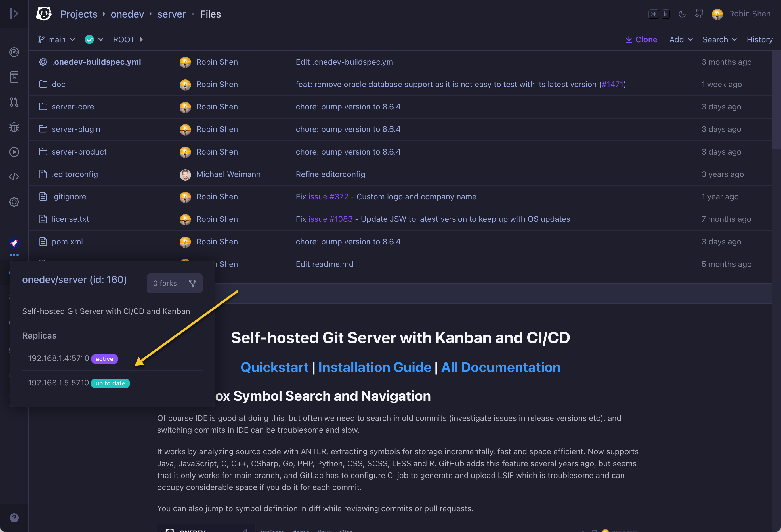Open the History view
This screenshot has height=532, width=781.
pyautogui.click(x=759, y=40)
